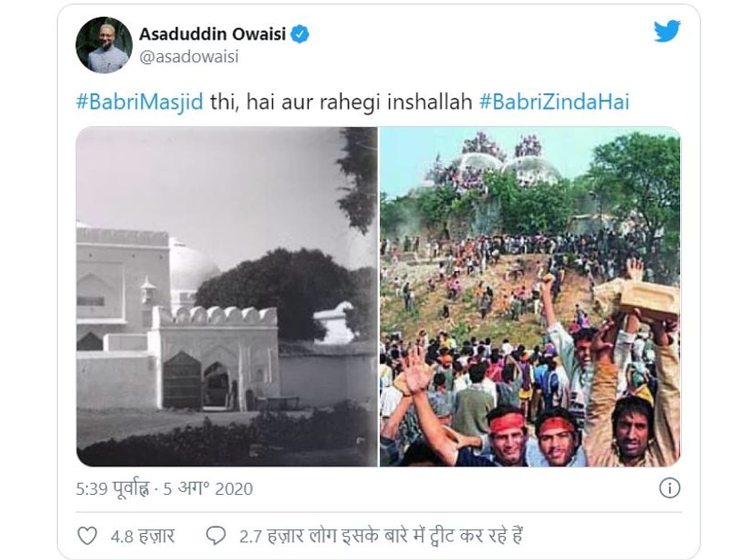
Task: View the black-and-white mosque photo
Action: pyautogui.click(x=227, y=297)
